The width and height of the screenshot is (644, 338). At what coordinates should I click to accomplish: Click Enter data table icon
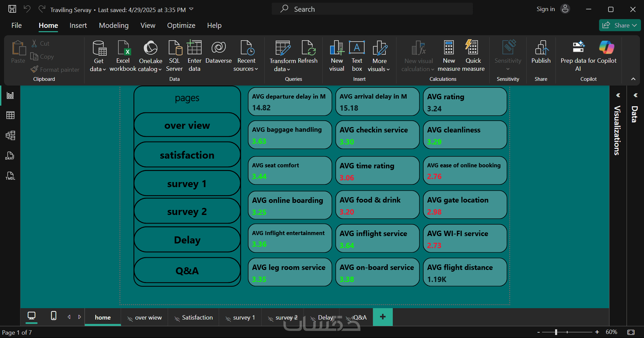(194, 48)
